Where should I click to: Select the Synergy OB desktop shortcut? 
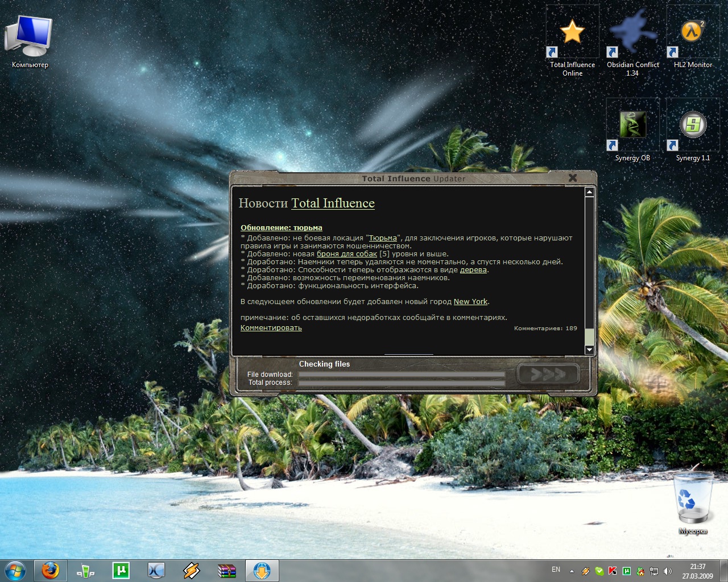(x=632, y=131)
